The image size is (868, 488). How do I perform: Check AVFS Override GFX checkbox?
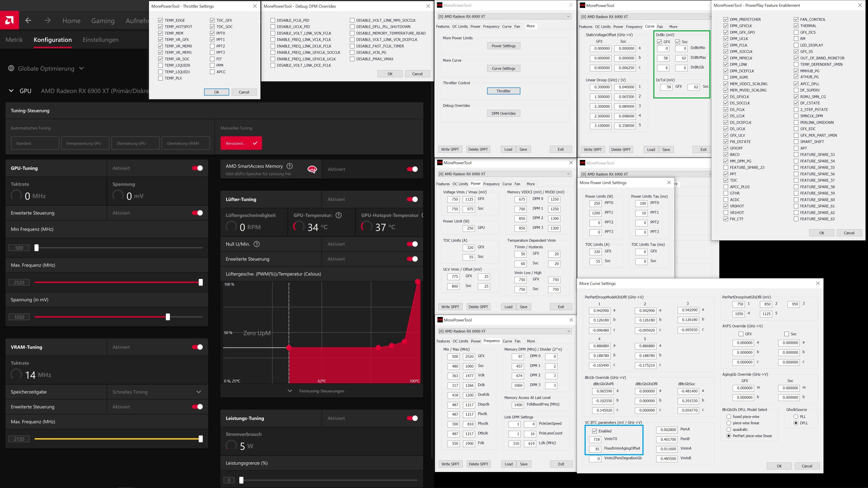click(741, 334)
